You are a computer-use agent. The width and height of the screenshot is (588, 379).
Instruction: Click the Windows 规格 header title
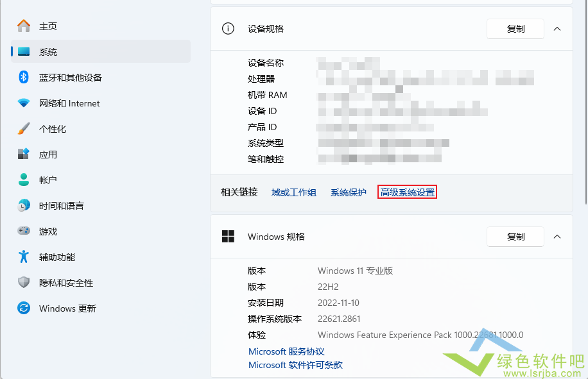(x=277, y=237)
